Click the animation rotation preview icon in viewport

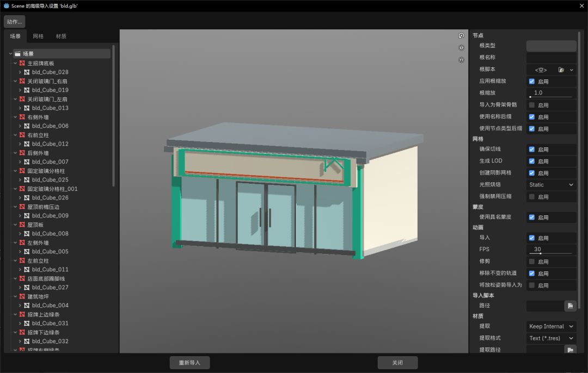461,35
